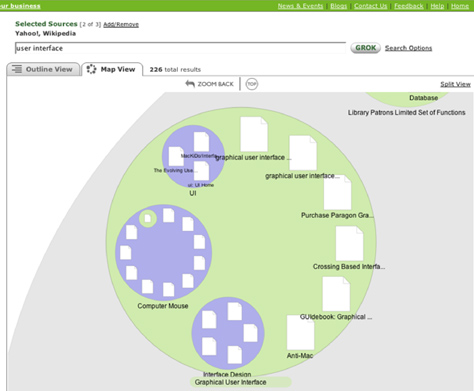Click the Database cluster label
Viewport: 474px width, 391px height.
(424, 98)
